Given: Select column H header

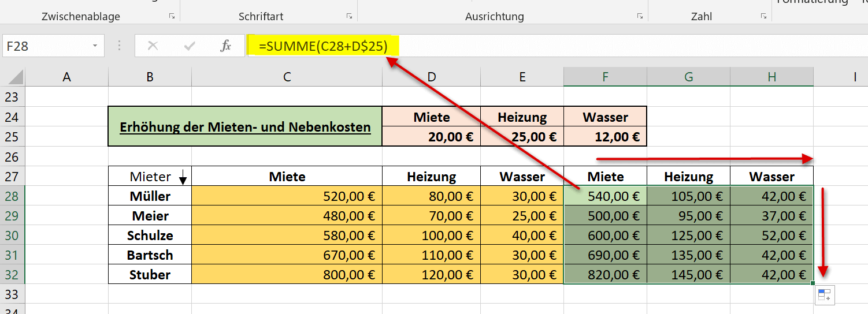Looking at the screenshot, I should point(771,77).
